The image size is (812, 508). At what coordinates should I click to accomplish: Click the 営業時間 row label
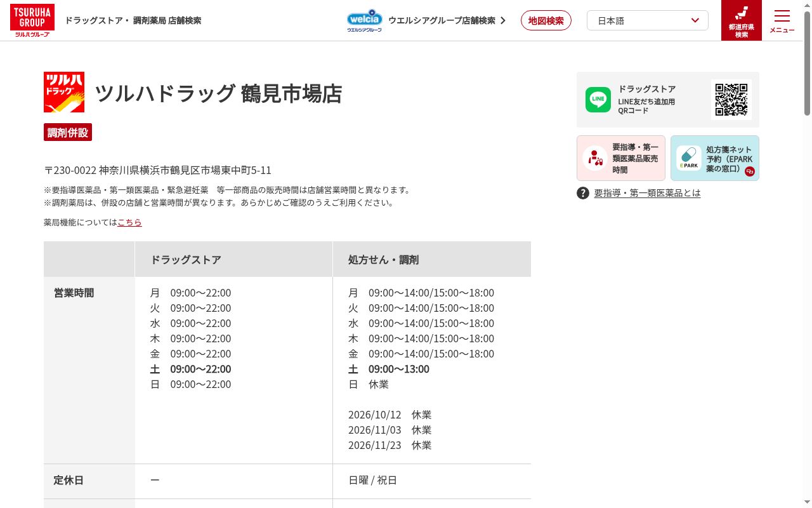click(74, 293)
